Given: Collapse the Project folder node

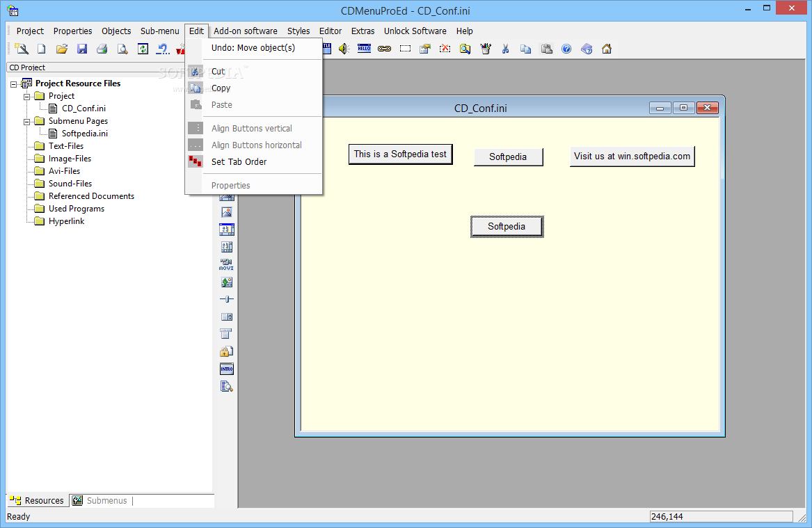Looking at the screenshot, I should [27, 96].
